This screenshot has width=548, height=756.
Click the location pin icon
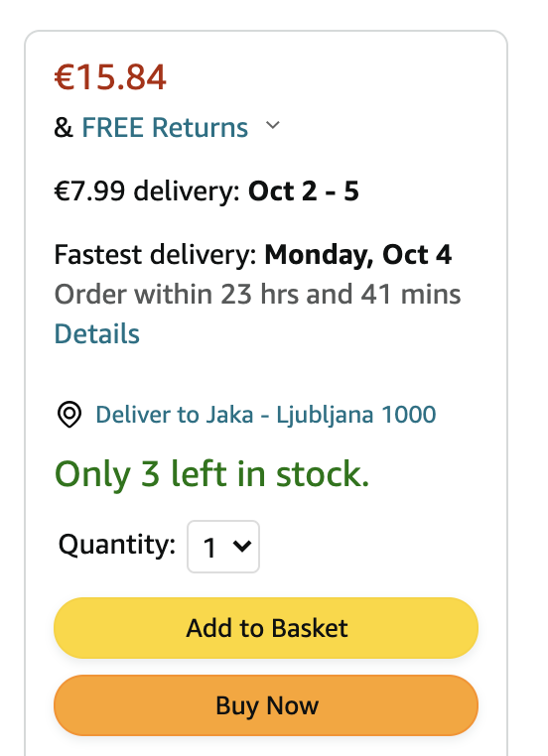click(69, 415)
